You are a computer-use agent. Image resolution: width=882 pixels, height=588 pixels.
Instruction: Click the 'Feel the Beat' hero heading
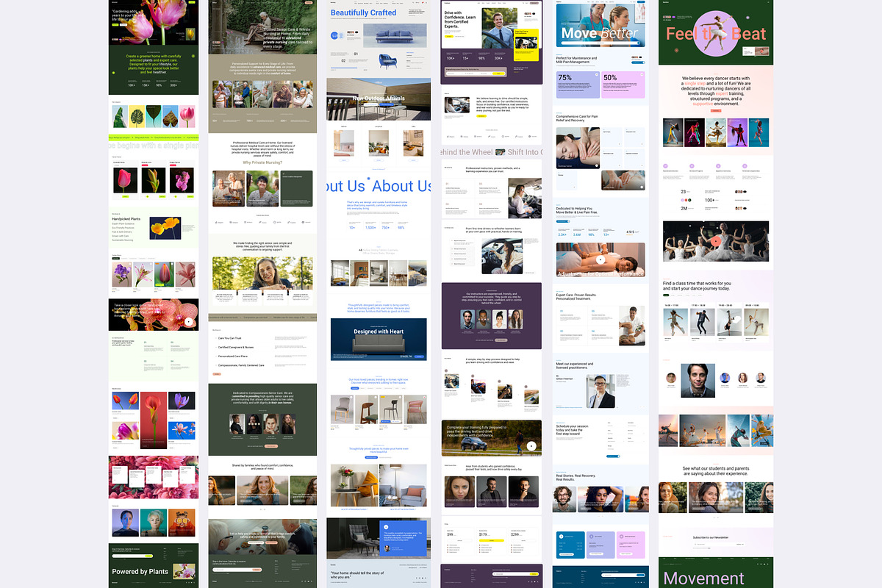[716, 34]
